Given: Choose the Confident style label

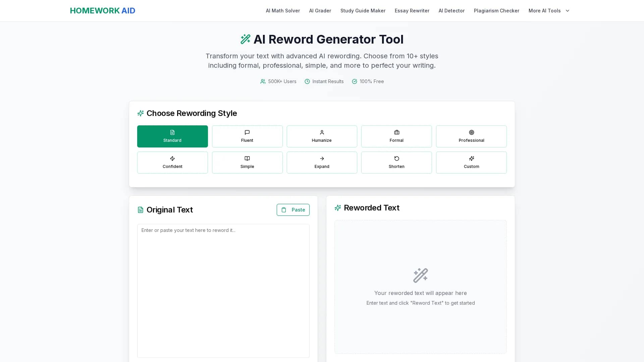Looking at the screenshot, I should (x=172, y=167).
